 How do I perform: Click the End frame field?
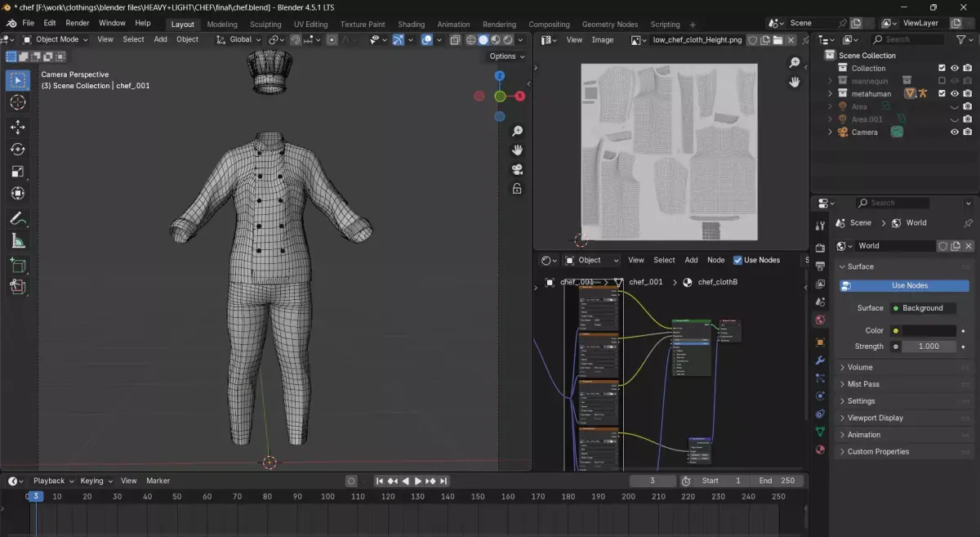(777, 481)
